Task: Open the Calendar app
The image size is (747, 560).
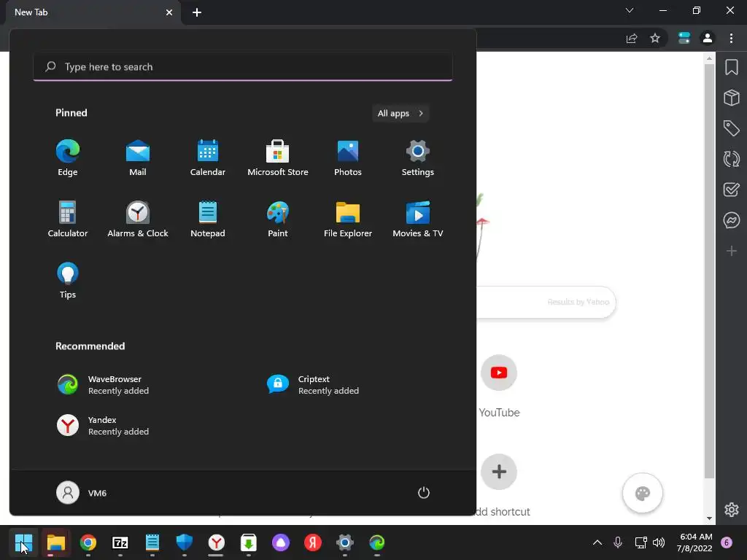Action: click(x=208, y=158)
